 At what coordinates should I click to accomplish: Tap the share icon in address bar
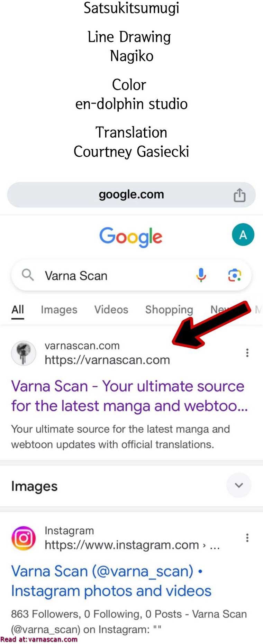[239, 195]
